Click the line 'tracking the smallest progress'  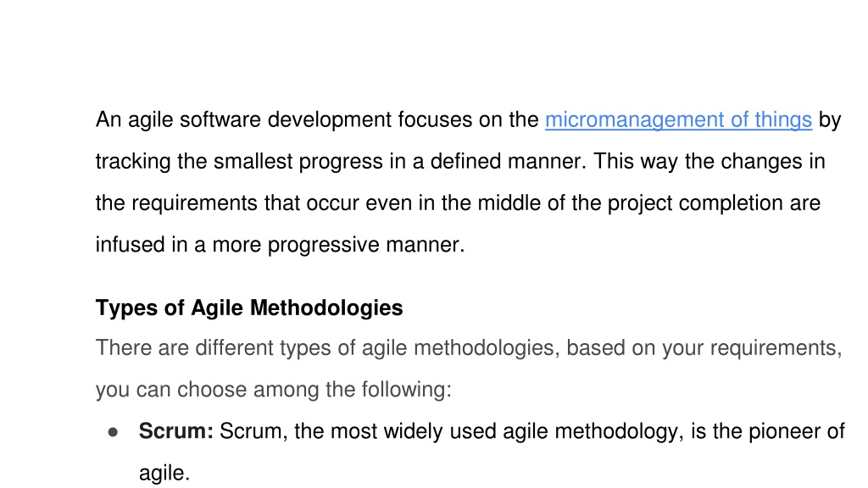[239, 162]
